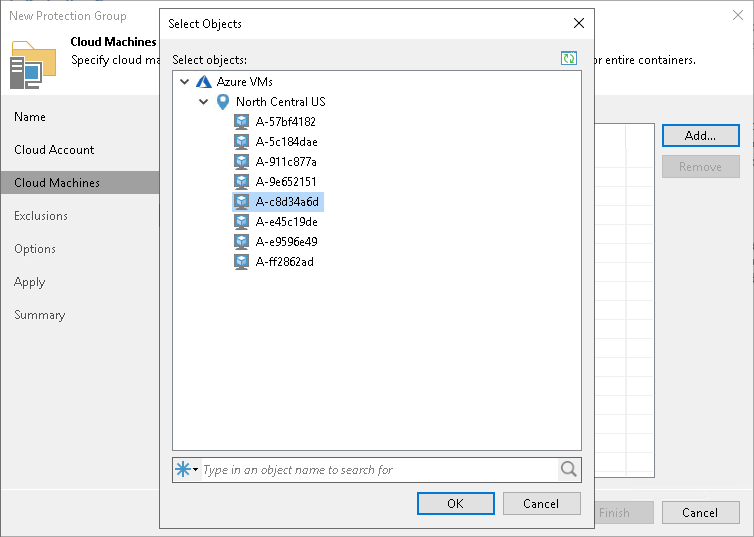
Task: Collapse the North Central US node
Action: click(203, 102)
